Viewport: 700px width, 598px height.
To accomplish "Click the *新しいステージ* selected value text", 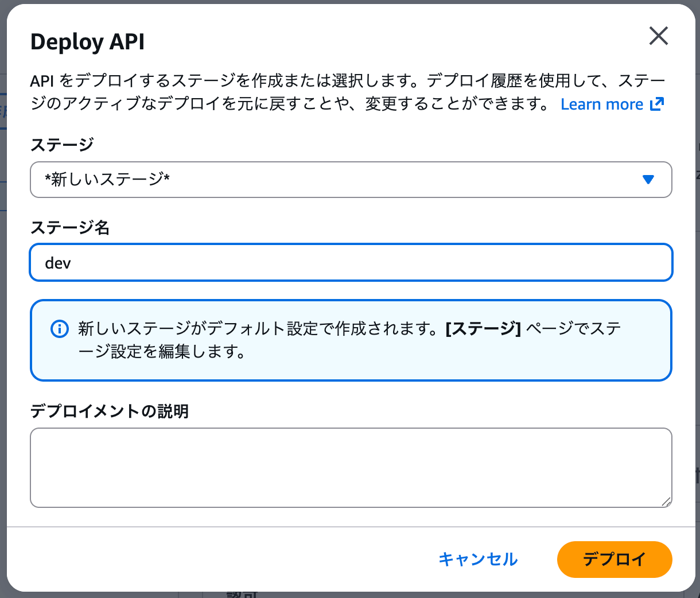I will point(107,180).
